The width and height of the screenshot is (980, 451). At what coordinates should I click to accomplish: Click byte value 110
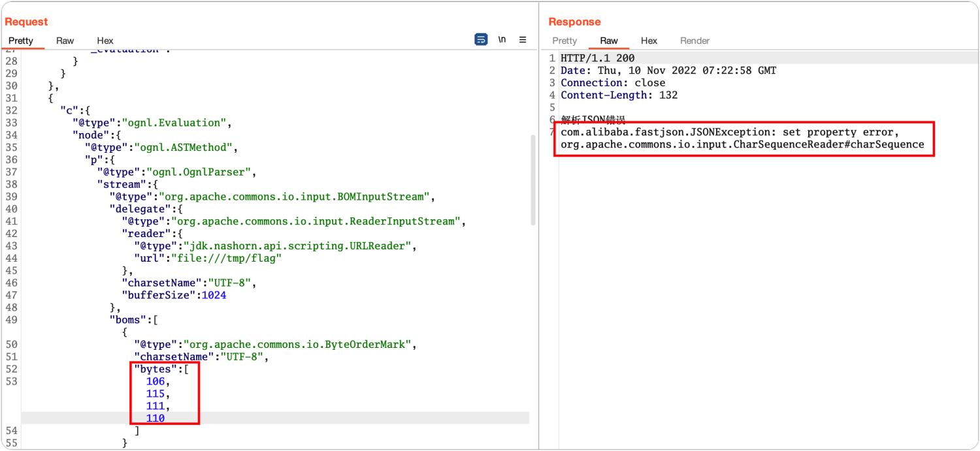pos(155,418)
